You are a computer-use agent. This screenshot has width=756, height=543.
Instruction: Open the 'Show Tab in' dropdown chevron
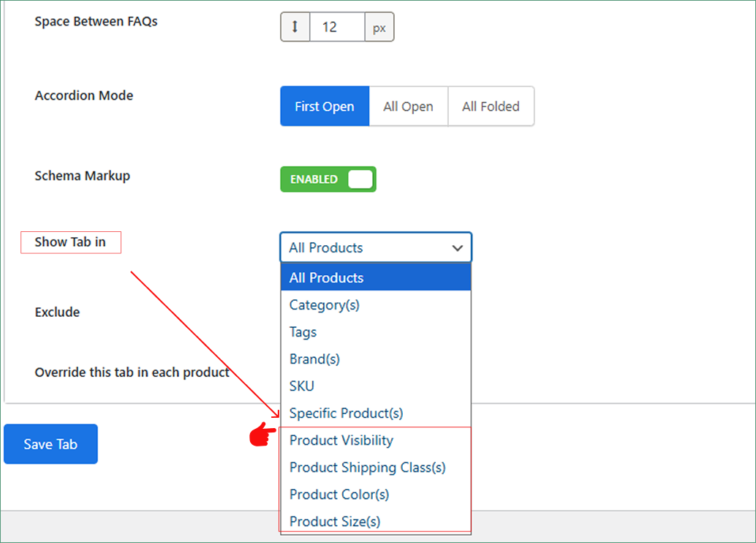[x=458, y=247]
